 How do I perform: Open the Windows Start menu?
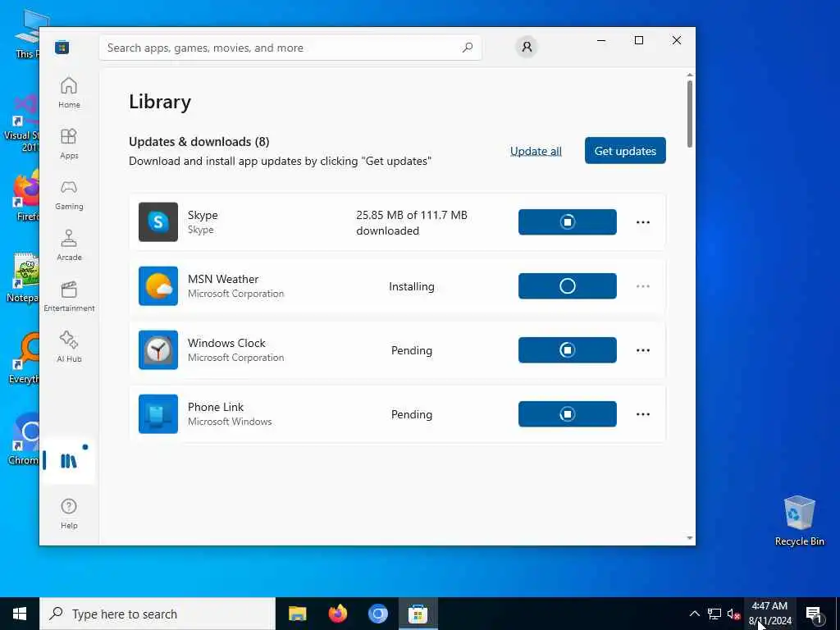[x=20, y=614]
